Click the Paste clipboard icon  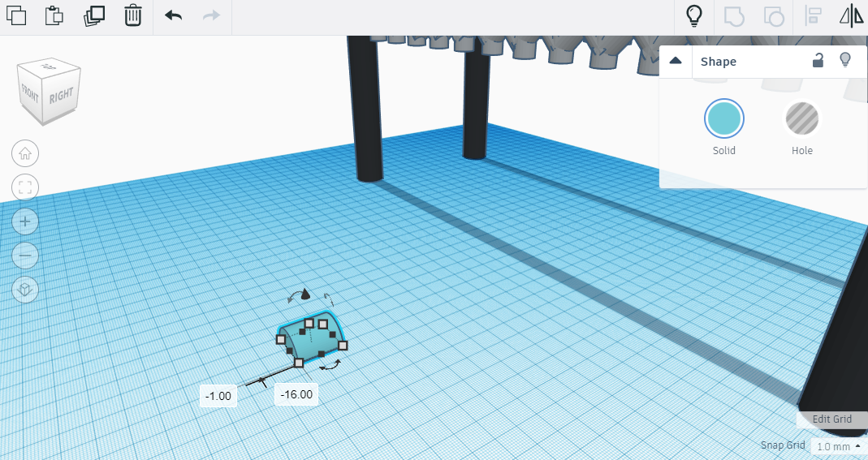(x=54, y=15)
